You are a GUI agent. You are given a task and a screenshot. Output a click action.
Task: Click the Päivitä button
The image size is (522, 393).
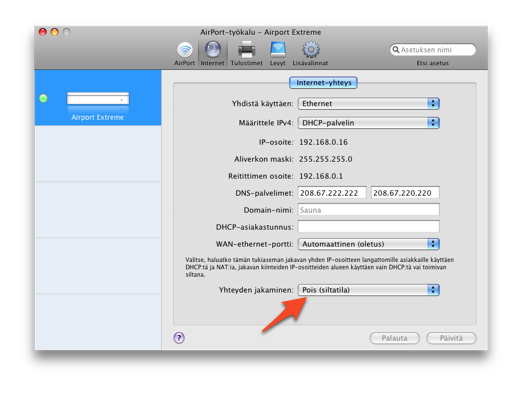click(x=451, y=338)
